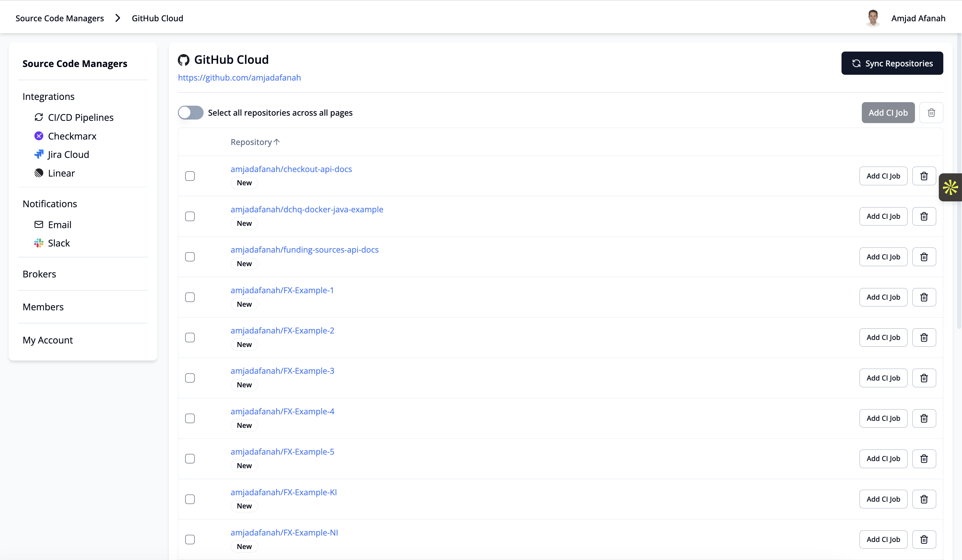Click the trash icon for FX-Example-3
The image size is (962, 560).
point(924,378)
